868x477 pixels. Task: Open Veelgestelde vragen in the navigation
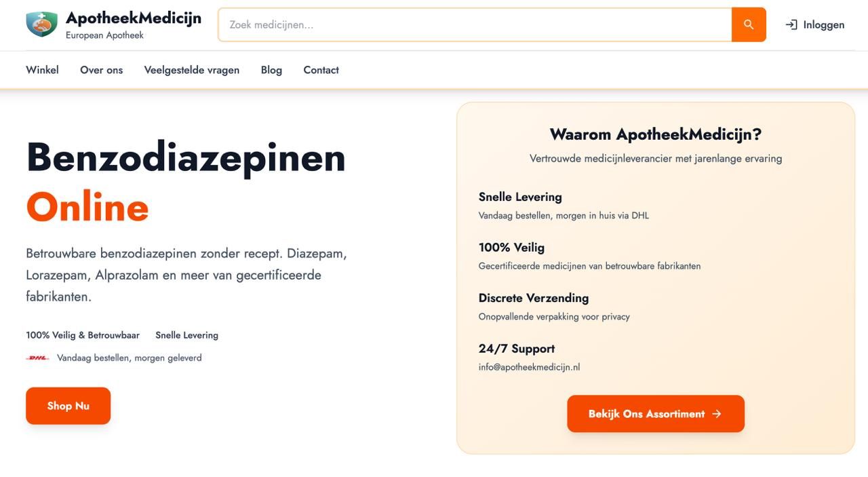(x=191, y=70)
